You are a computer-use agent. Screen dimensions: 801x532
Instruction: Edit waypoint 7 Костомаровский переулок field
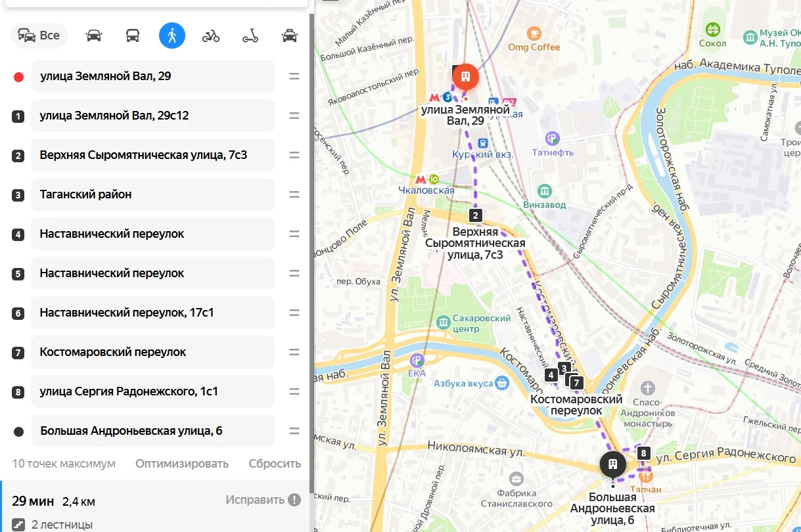coord(152,352)
